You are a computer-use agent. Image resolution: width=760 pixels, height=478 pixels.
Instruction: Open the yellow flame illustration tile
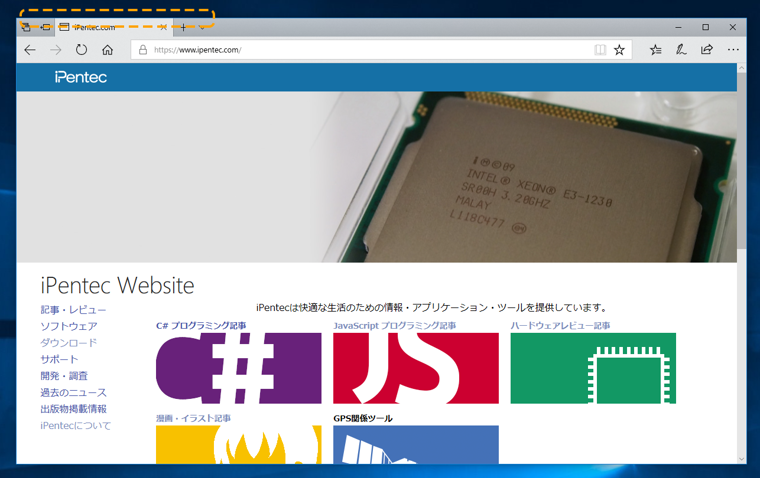click(238, 445)
